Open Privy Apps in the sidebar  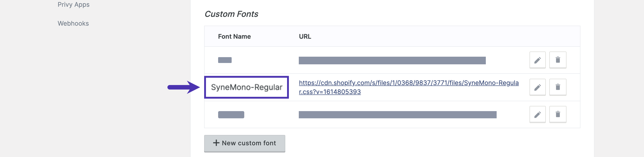click(x=73, y=4)
